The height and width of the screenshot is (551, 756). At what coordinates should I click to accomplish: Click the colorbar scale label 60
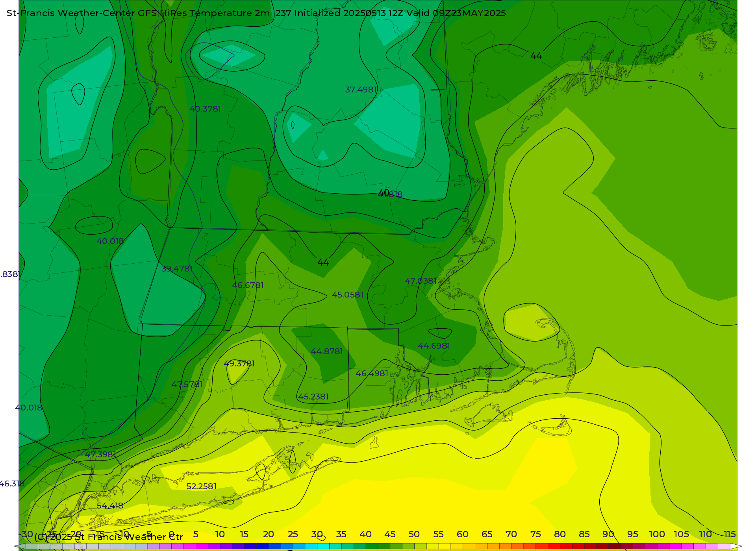pos(463,534)
